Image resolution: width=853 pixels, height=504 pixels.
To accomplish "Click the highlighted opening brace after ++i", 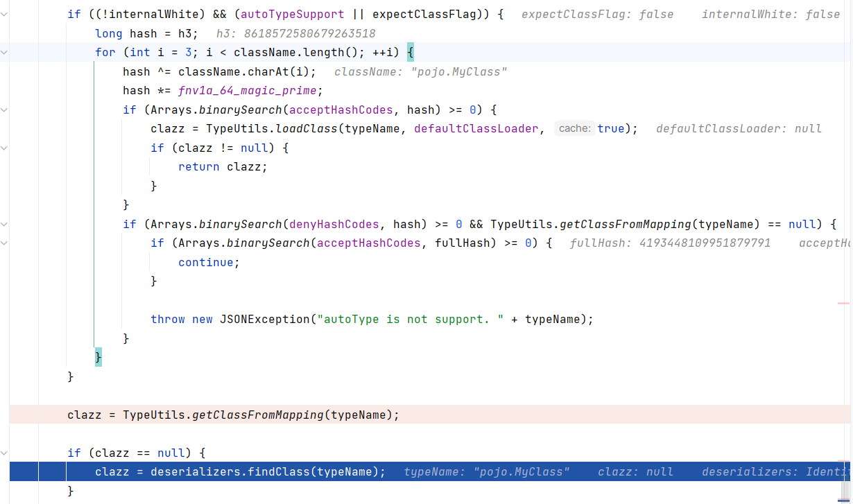I will pos(410,53).
